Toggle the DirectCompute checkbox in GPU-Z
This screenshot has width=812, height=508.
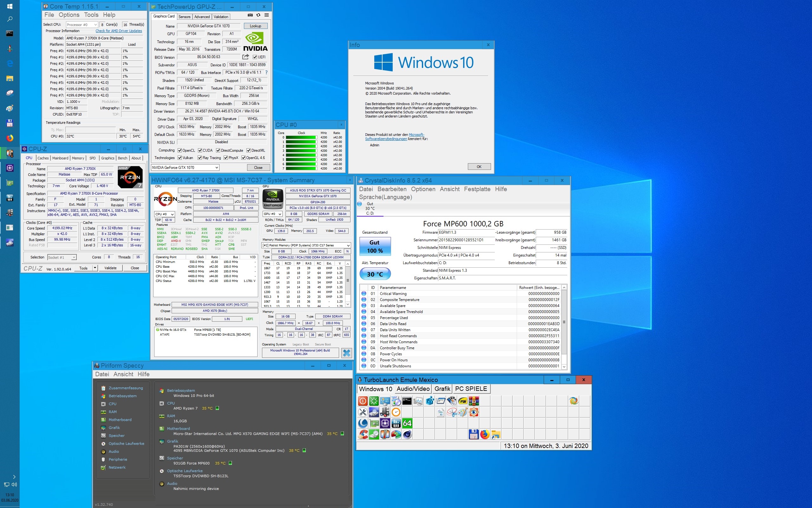coord(218,150)
